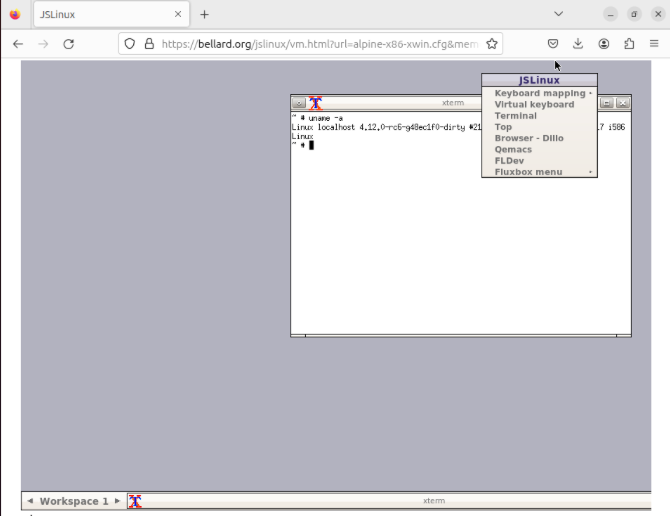Click the Firefox logo icon

pyautogui.click(x=15, y=15)
